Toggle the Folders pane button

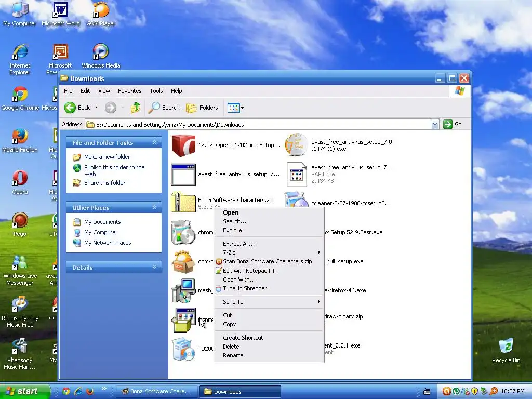202,108
